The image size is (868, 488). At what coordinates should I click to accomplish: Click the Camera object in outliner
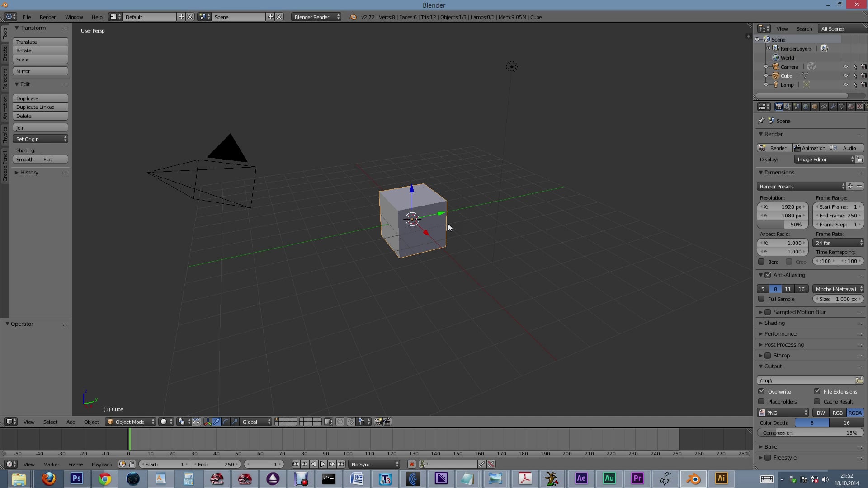tap(789, 66)
